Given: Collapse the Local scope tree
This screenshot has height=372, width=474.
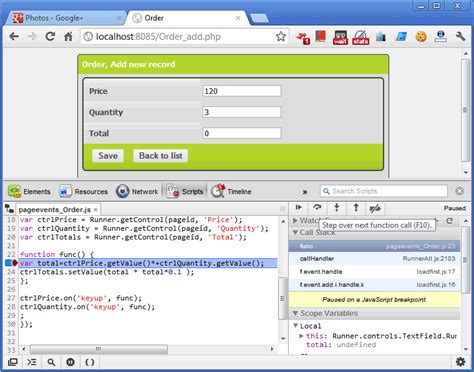Looking at the screenshot, I should (295, 326).
